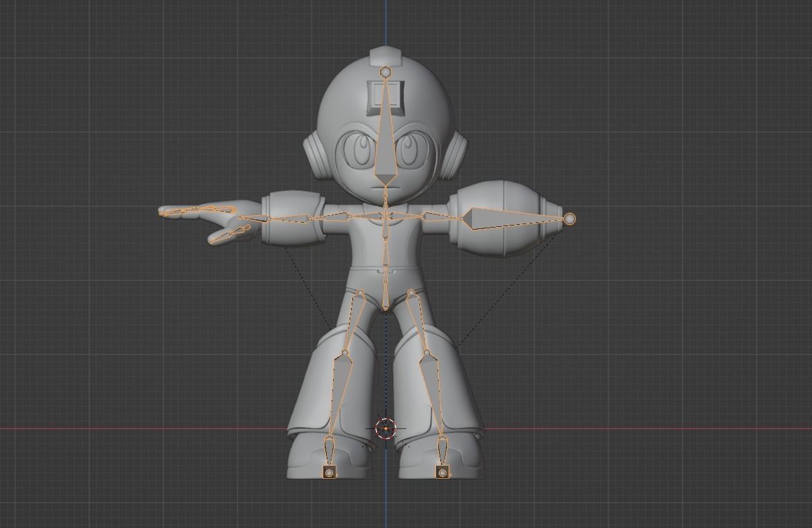Click the head bone tip sphere atop helmet
The height and width of the screenshot is (528, 812).
coord(385,72)
